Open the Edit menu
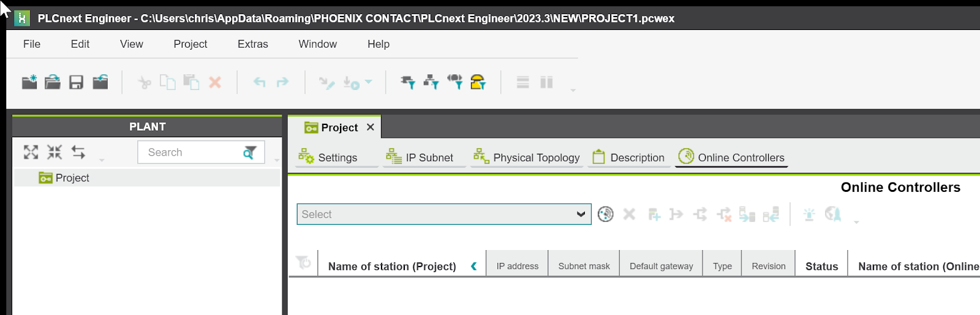Viewport: 980px width, 315px height. [80, 44]
